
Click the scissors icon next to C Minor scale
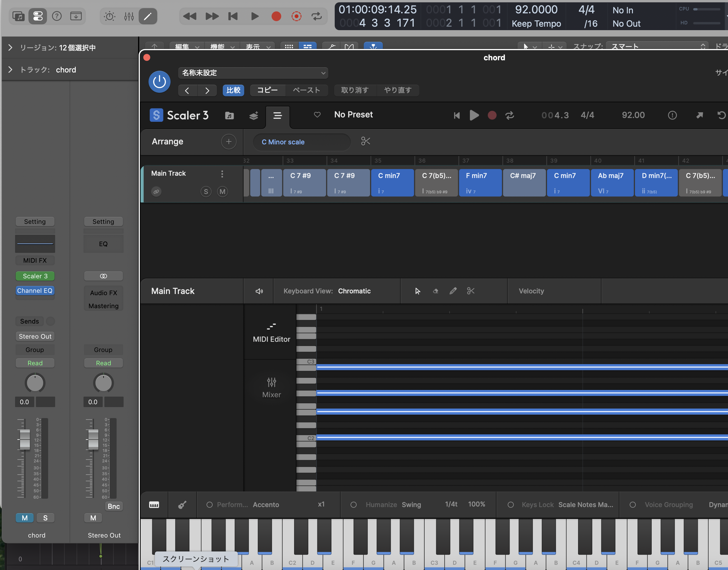pyautogui.click(x=365, y=141)
